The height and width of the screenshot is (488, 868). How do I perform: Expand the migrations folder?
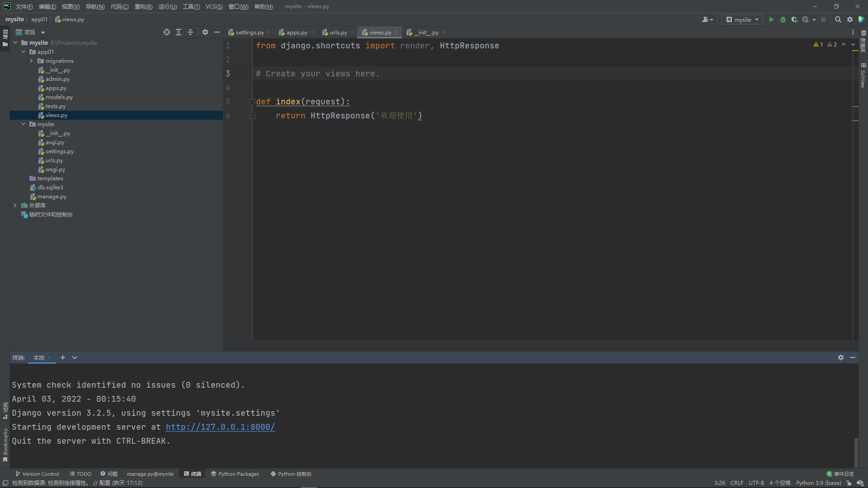[31, 61]
